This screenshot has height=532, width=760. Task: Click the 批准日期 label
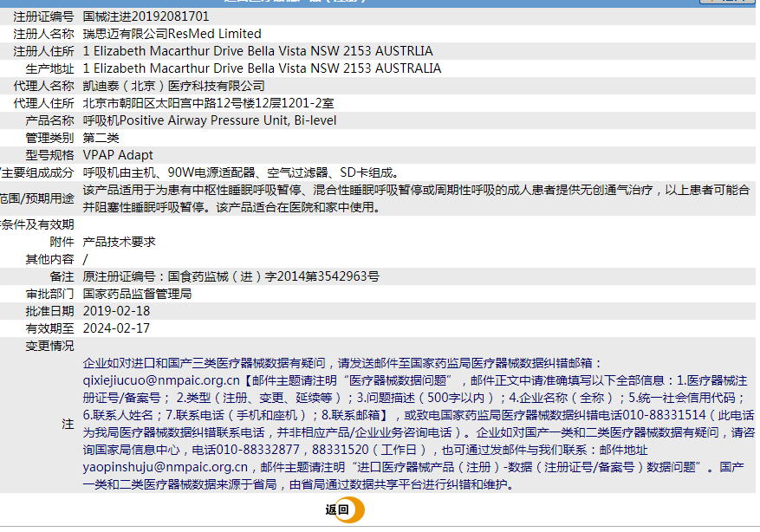(x=49, y=311)
